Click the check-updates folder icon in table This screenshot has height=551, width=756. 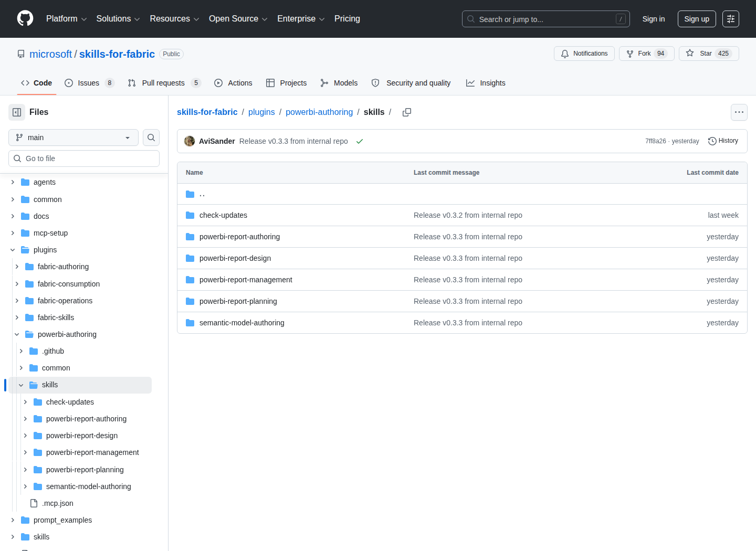[x=190, y=215]
